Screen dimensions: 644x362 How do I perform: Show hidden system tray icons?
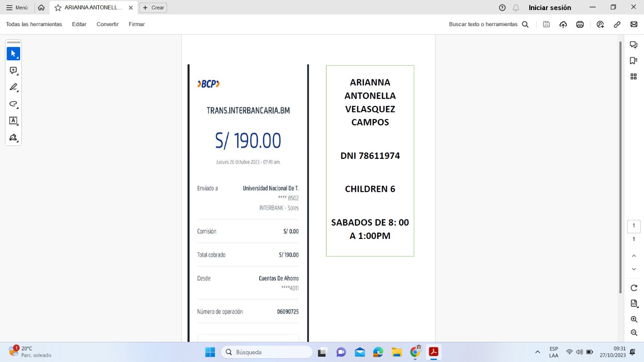point(537,352)
